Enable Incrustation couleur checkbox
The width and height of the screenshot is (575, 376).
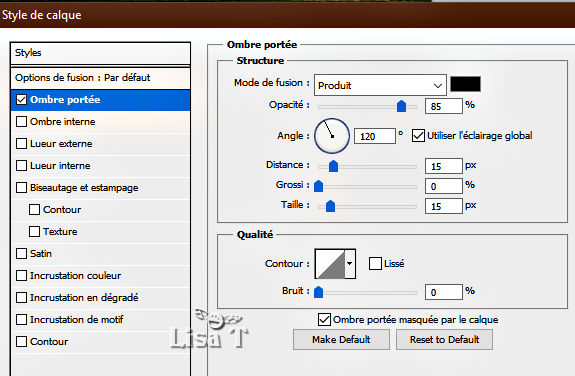pyautogui.click(x=21, y=275)
